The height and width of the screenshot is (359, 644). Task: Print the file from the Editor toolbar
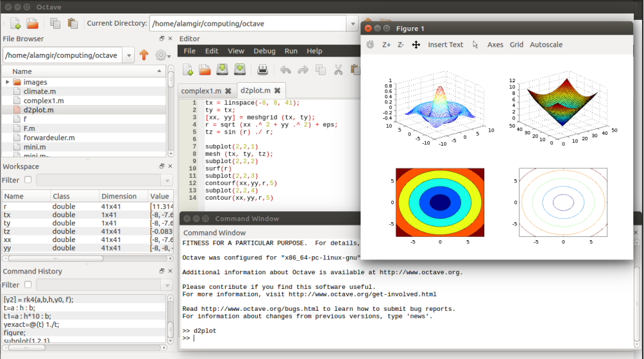[262, 69]
